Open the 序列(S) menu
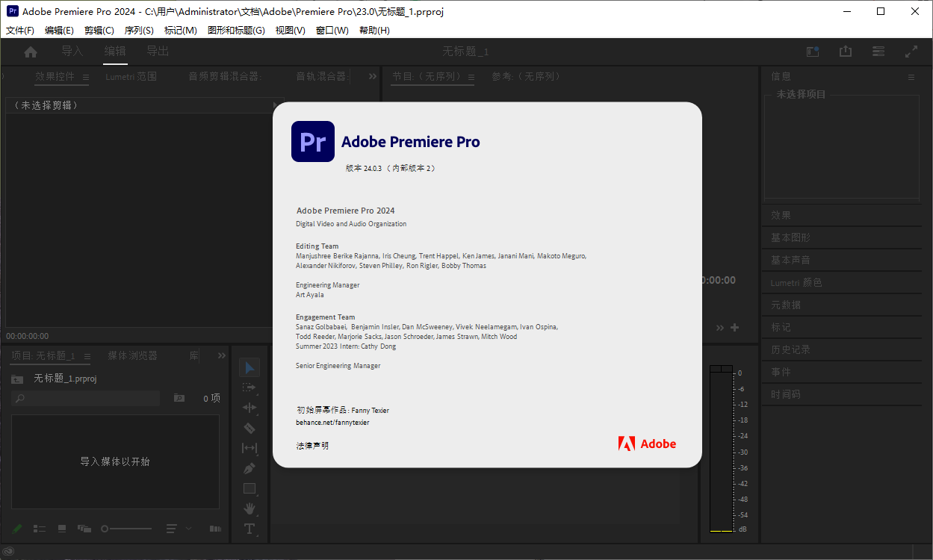Screen dimensions: 933x560 point(139,31)
